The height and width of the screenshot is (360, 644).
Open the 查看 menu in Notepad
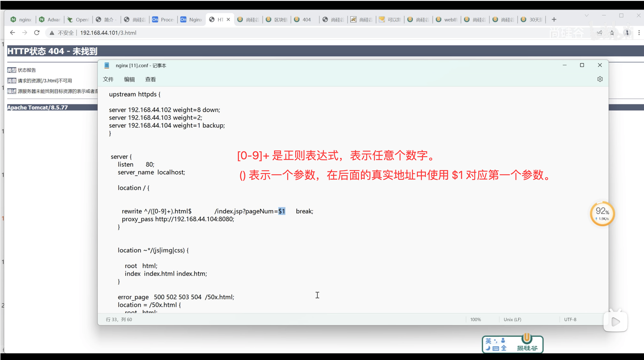click(x=150, y=79)
